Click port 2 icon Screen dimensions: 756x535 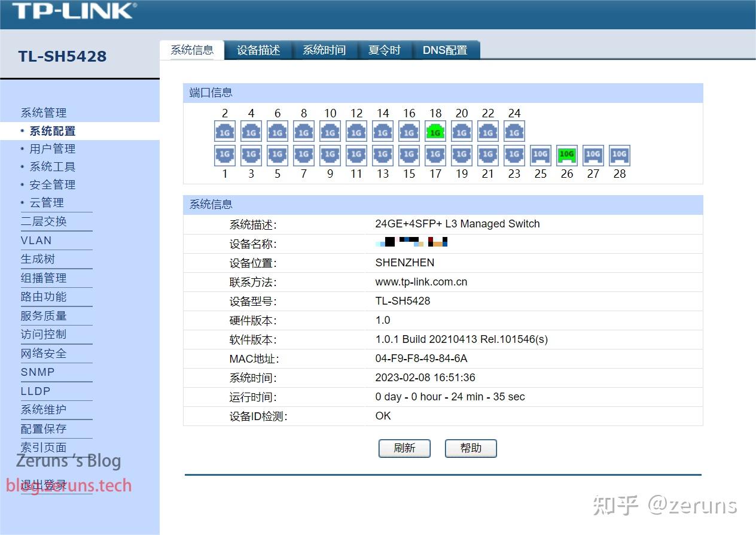225,131
